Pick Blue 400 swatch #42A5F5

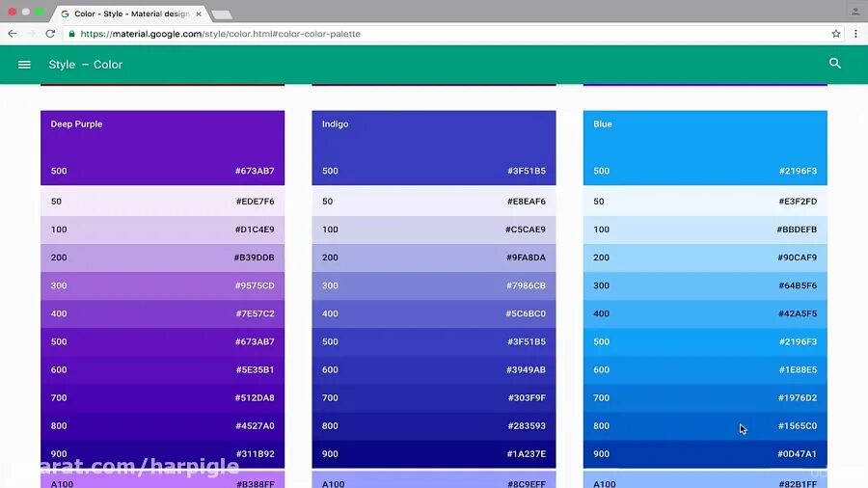tap(705, 313)
